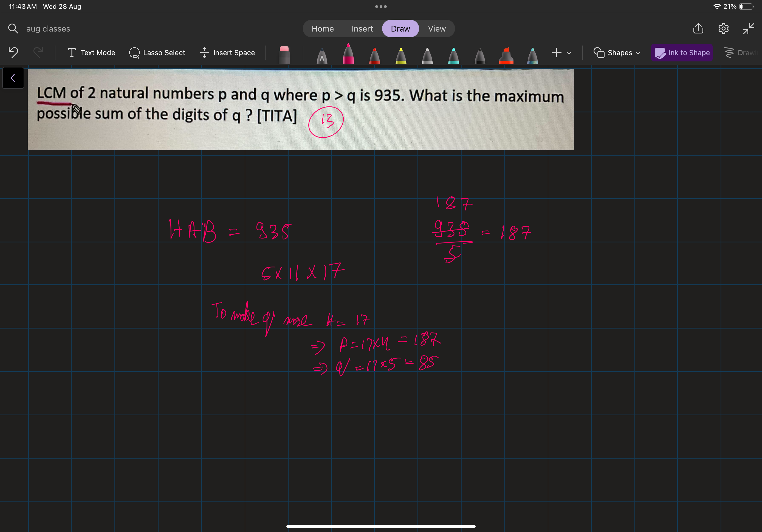Tap the 11:43 AM clock
The image size is (762, 532).
tap(22, 7)
